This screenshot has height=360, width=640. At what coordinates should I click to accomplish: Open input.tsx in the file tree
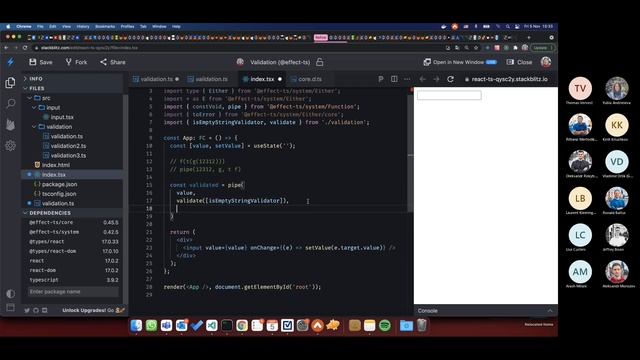pos(62,117)
